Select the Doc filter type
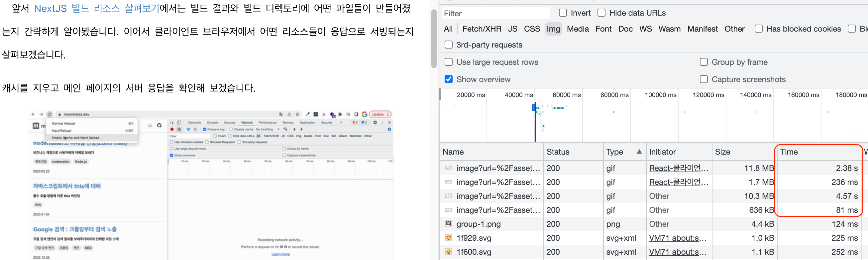This screenshot has height=260, width=868. 625,29
